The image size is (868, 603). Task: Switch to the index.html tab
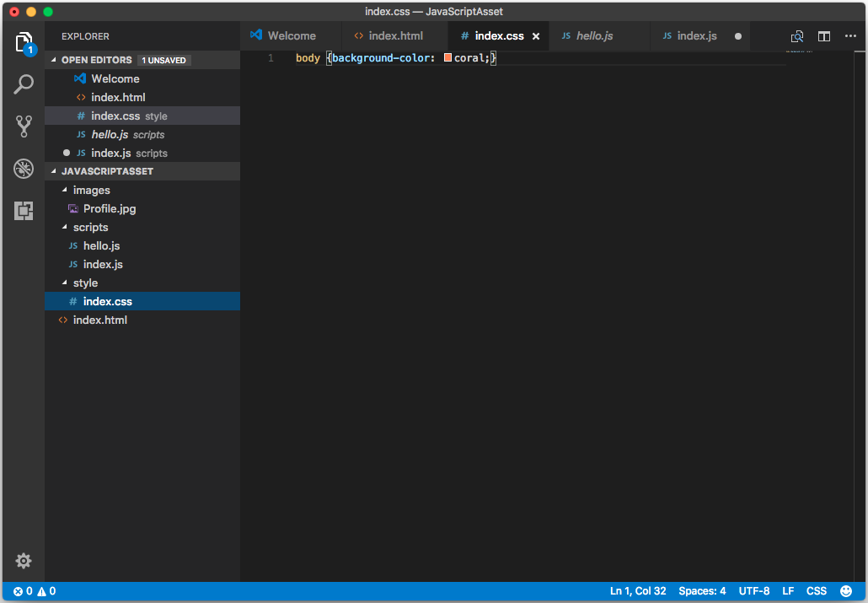pyautogui.click(x=395, y=36)
